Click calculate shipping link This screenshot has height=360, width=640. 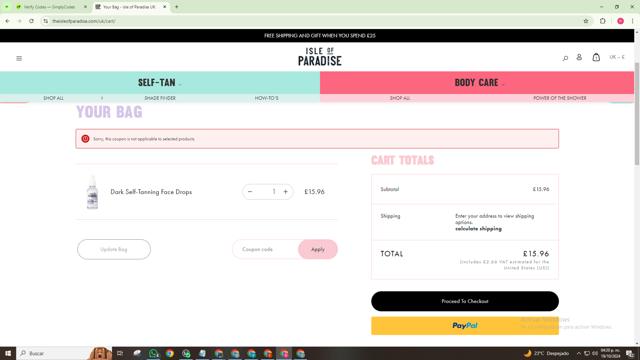[x=478, y=229]
